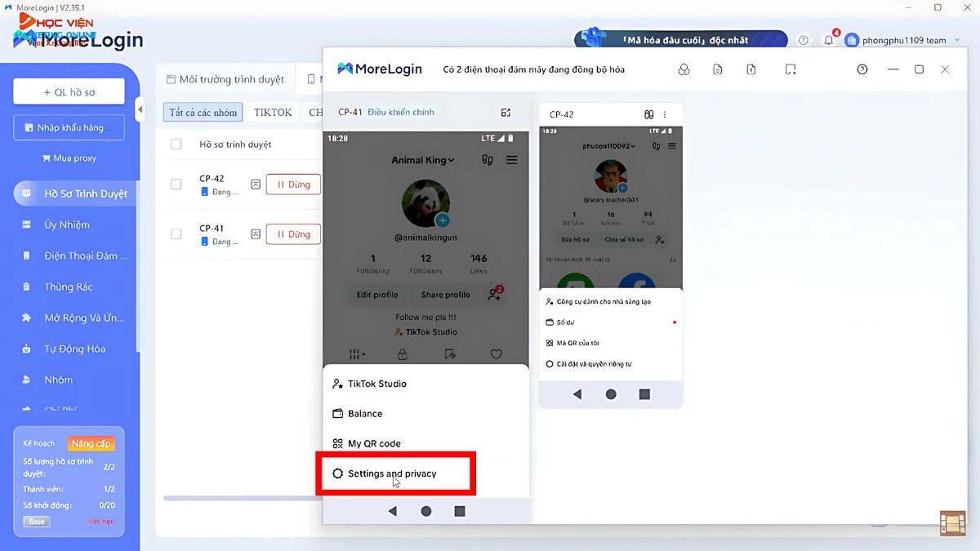Open the liked videos heart tab on CP-41
Screen dimensions: 980x551
(496, 354)
